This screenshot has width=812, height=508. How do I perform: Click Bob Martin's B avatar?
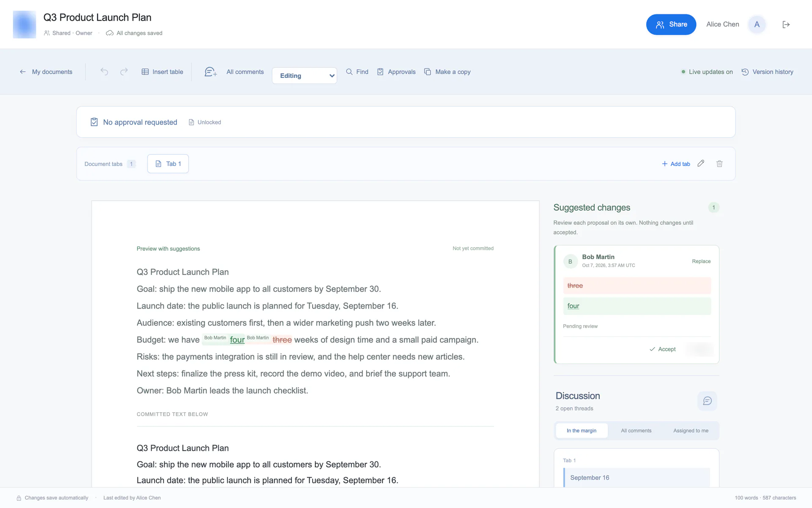[570, 261]
